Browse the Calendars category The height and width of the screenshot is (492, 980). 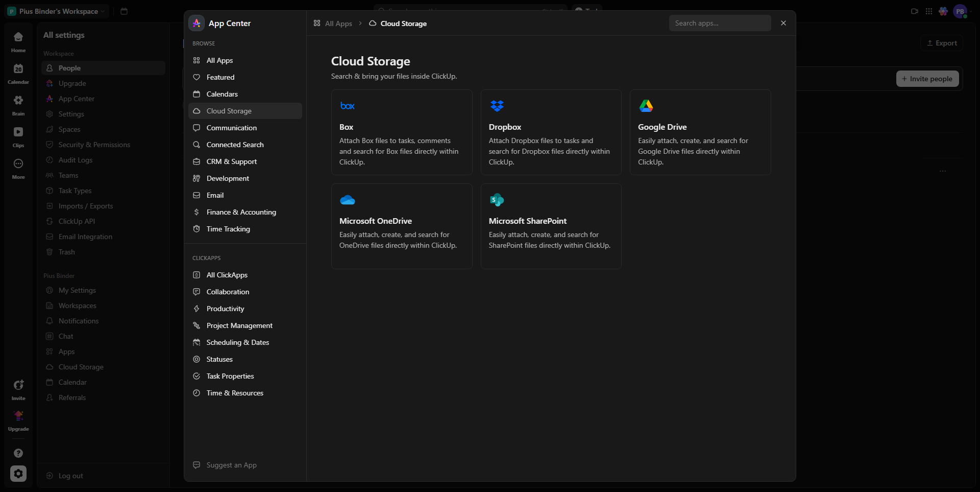245,94
